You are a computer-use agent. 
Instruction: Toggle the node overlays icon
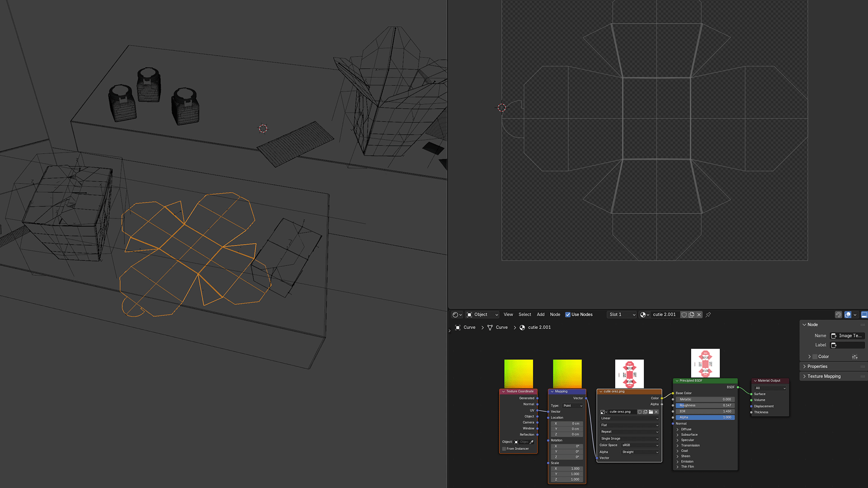click(x=848, y=314)
